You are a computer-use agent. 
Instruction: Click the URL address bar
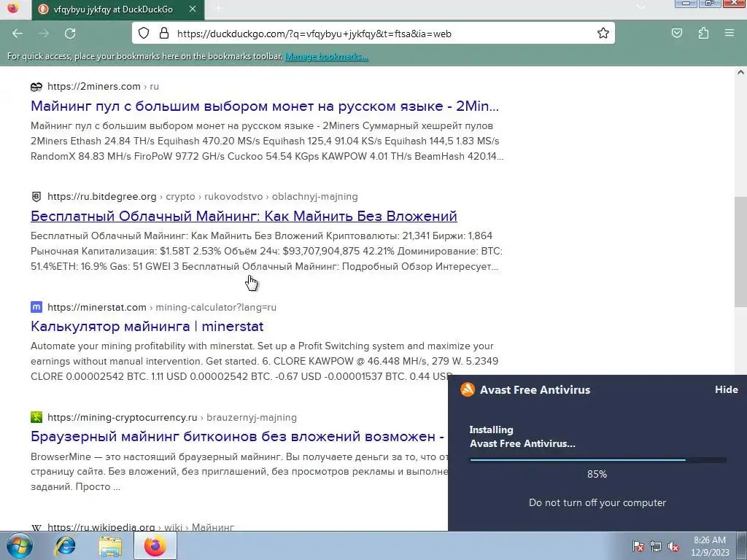coord(373,34)
